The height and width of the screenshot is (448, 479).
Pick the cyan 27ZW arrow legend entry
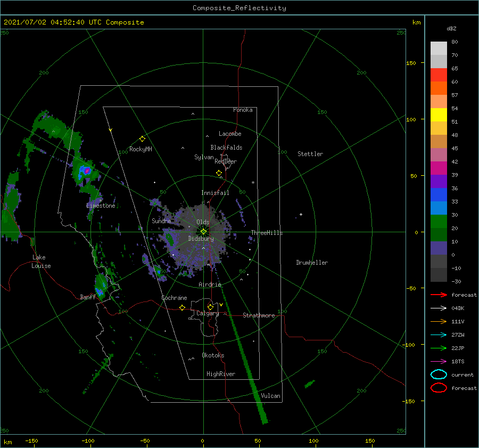[439, 335]
